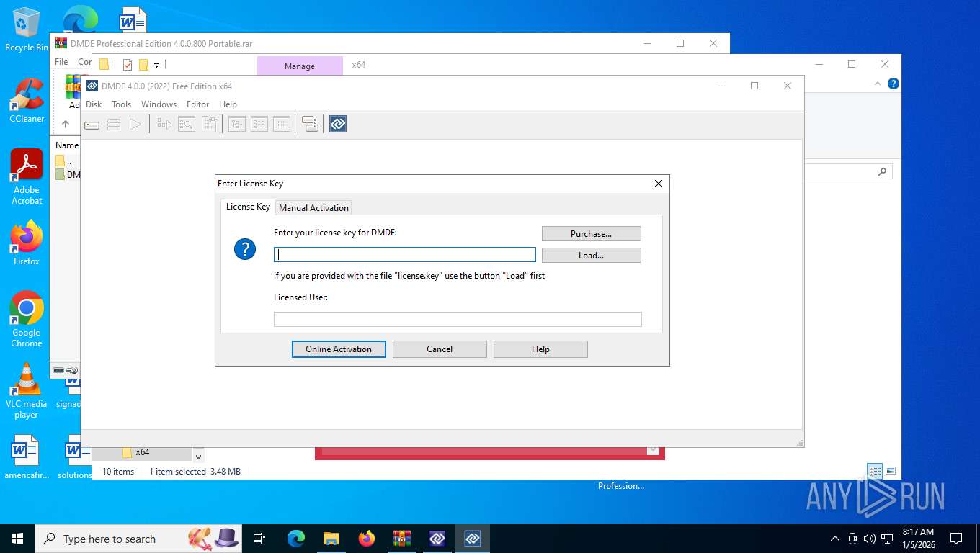Click the '10 items' status bar text
The width and height of the screenshot is (980, 553).
coord(118,472)
